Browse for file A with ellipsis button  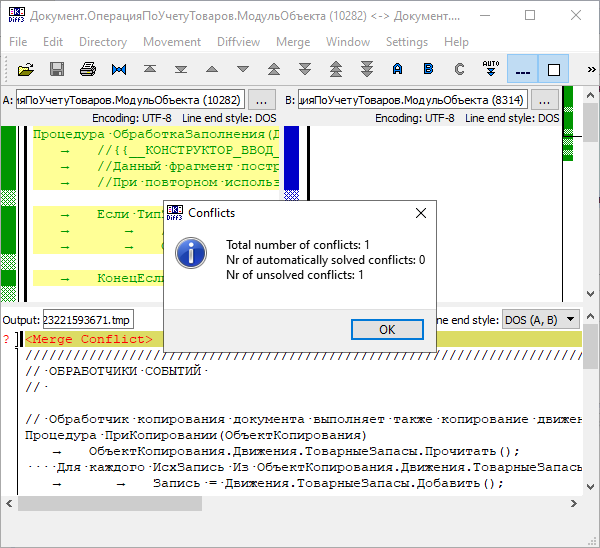[x=261, y=100]
